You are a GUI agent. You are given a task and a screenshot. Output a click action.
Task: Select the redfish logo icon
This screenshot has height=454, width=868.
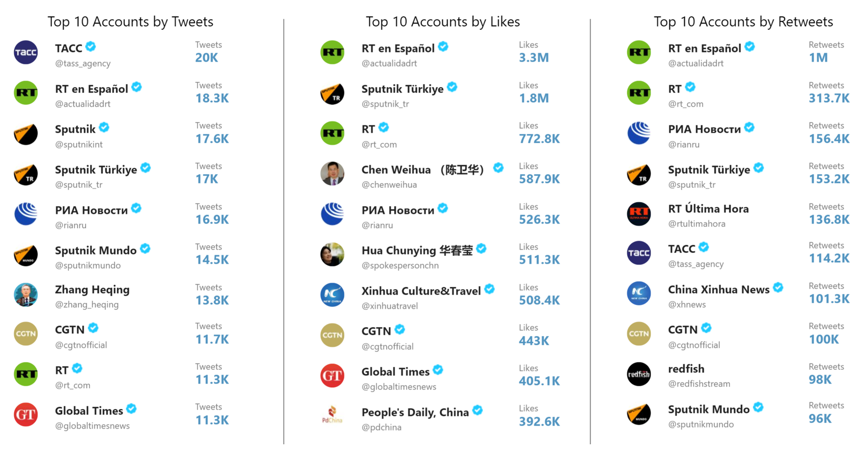click(639, 374)
